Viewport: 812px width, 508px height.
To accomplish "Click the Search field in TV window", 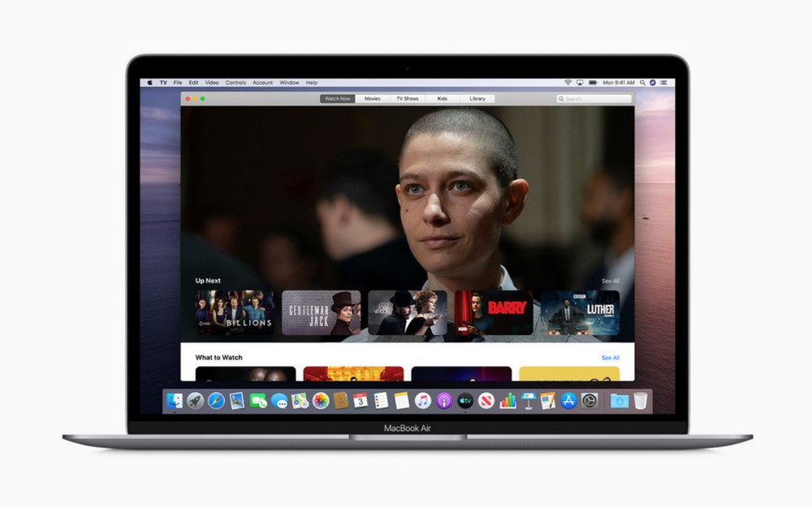I will point(594,99).
